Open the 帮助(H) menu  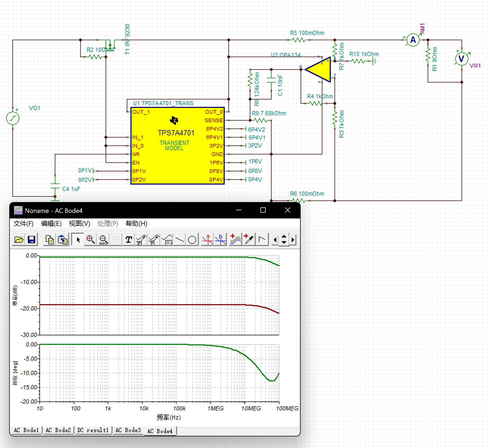(136, 224)
